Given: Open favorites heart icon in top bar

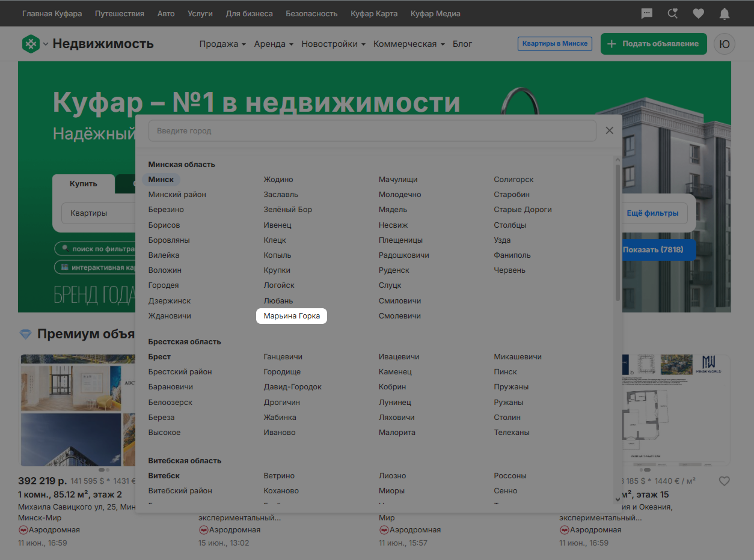Looking at the screenshot, I should (698, 13).
